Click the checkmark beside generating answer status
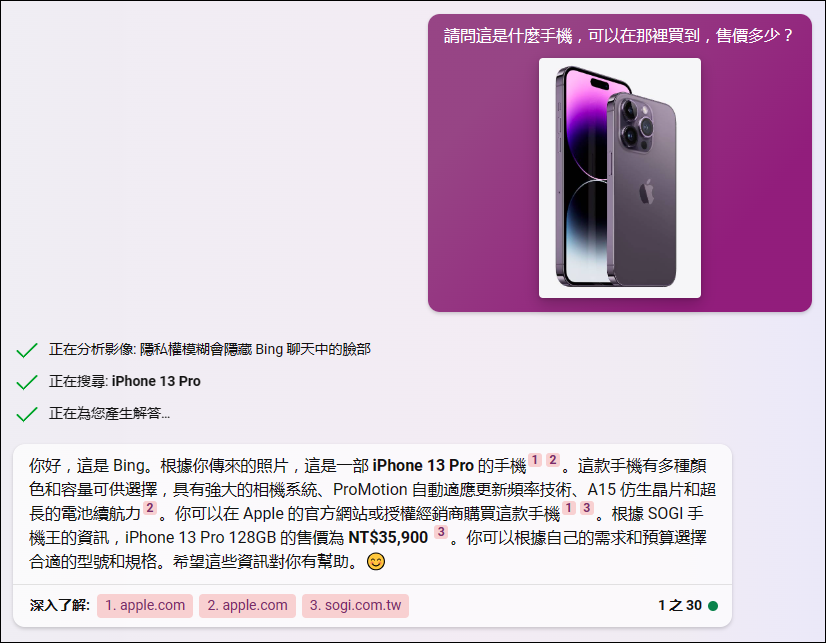This screenshot has height=643, width=826. point(27,414)
